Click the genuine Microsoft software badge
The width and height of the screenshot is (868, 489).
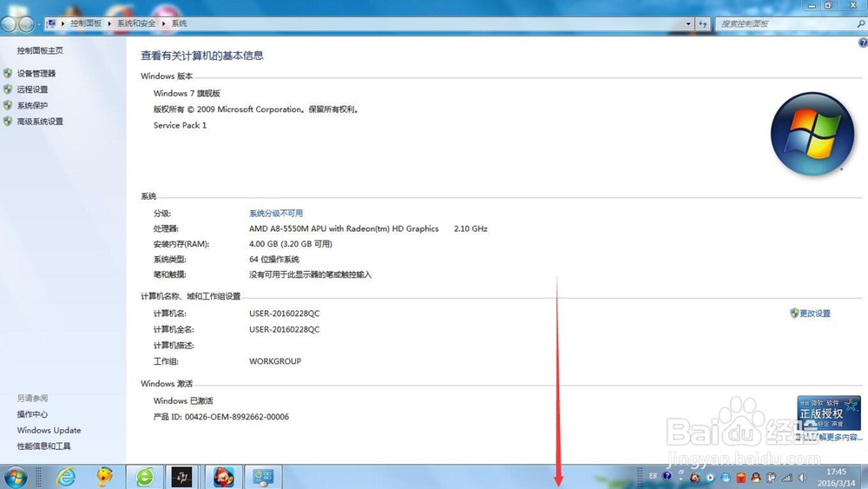pos(829,413)
